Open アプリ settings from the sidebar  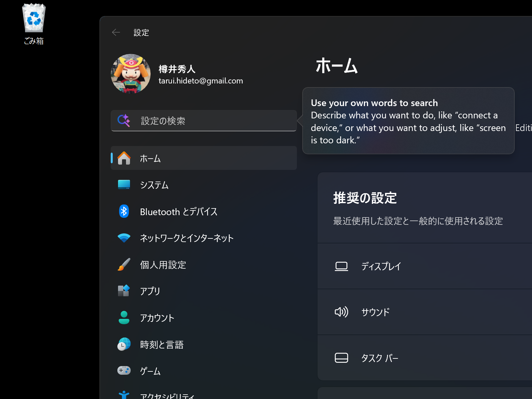150,291
